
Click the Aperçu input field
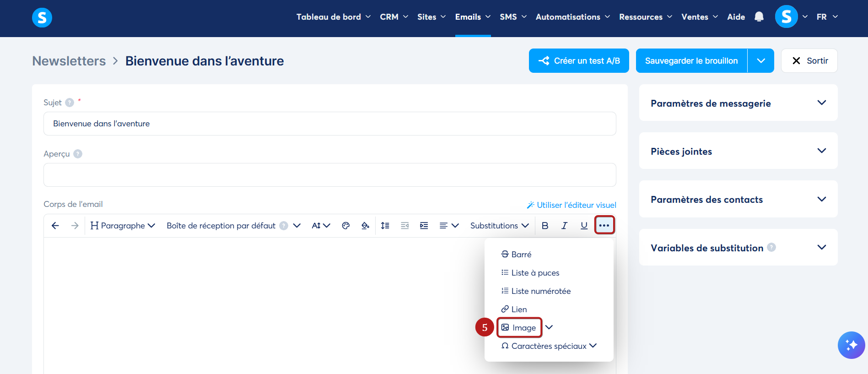pyautogui.click(x=330, y=175)
